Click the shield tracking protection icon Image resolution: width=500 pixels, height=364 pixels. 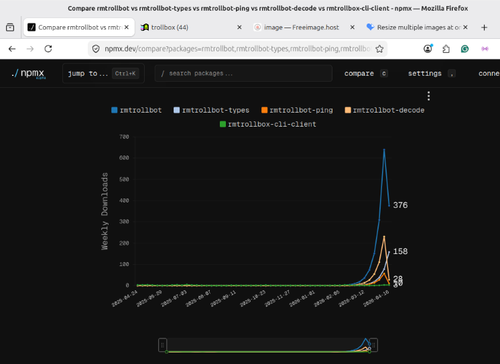tap(96, 49)
